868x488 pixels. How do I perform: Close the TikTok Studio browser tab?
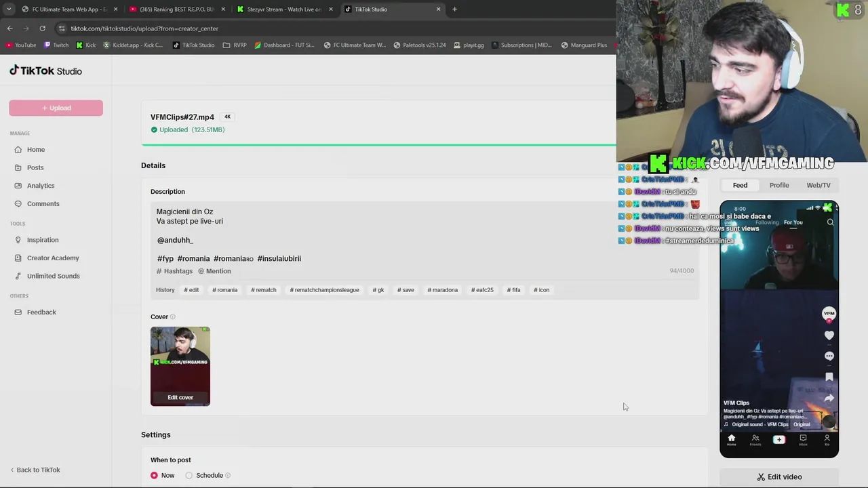[438, 9]
